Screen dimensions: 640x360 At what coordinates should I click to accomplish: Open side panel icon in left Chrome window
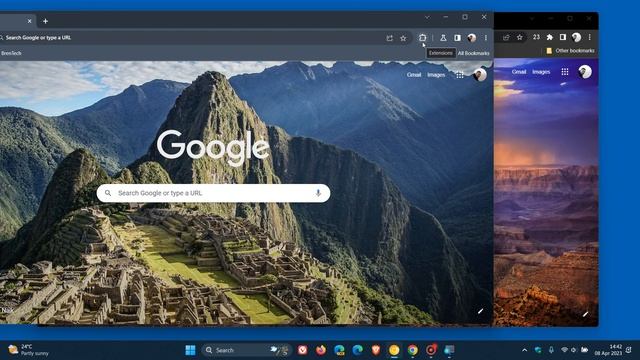pyautogui.click(x=457, y=38)
